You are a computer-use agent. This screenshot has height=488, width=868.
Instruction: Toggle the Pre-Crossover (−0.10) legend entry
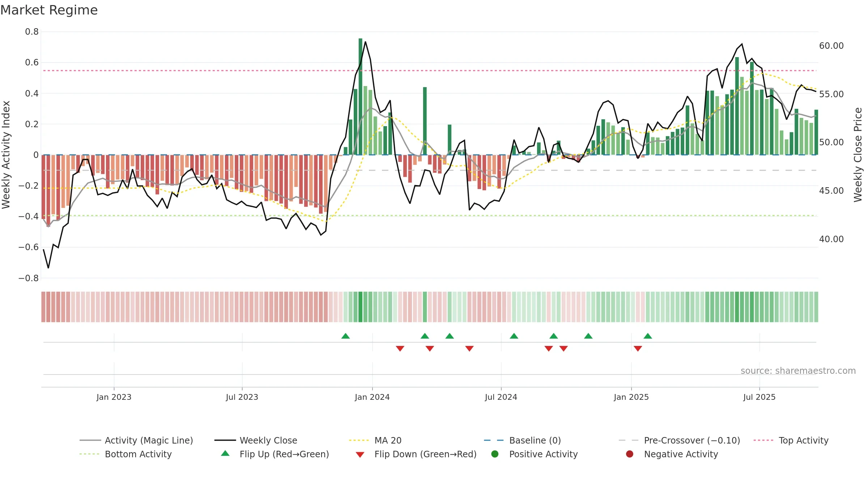pos(679,440)
